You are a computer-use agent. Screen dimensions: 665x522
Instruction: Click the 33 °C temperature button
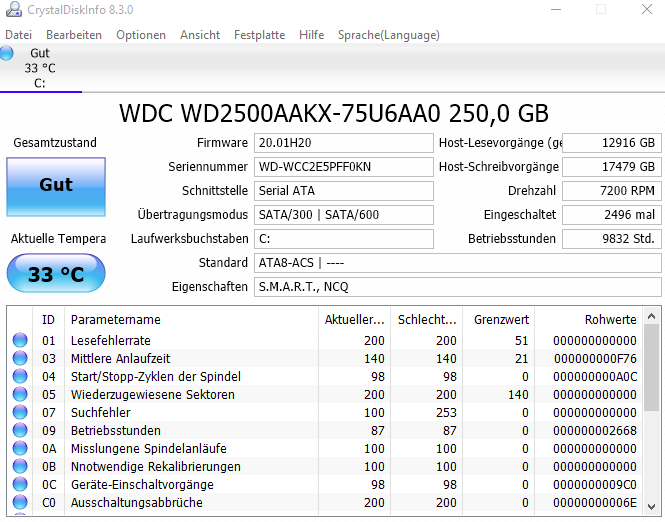click(56, 274)
